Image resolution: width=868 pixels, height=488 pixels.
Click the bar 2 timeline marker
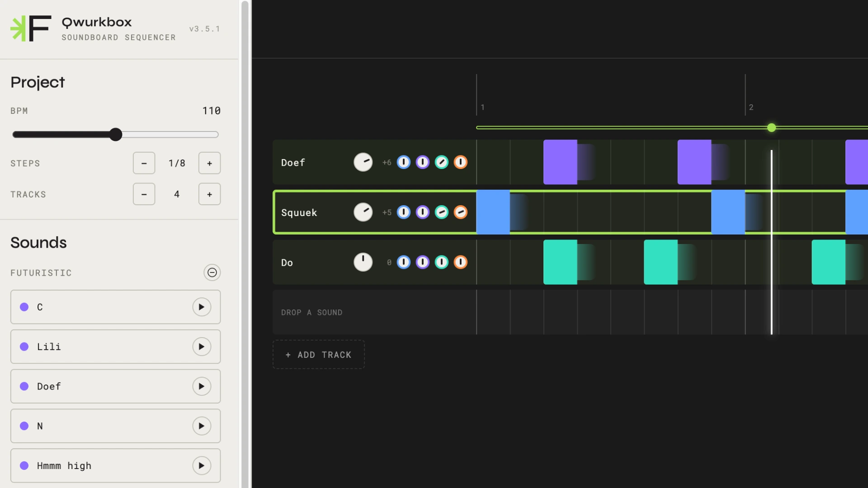[x=751, y=107]
